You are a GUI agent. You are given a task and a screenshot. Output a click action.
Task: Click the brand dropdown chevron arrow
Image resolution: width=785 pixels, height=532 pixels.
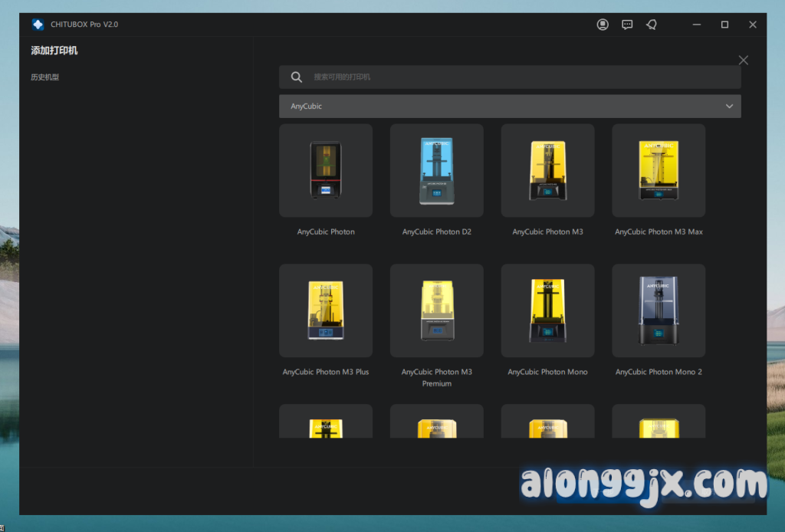coord(729,107)
